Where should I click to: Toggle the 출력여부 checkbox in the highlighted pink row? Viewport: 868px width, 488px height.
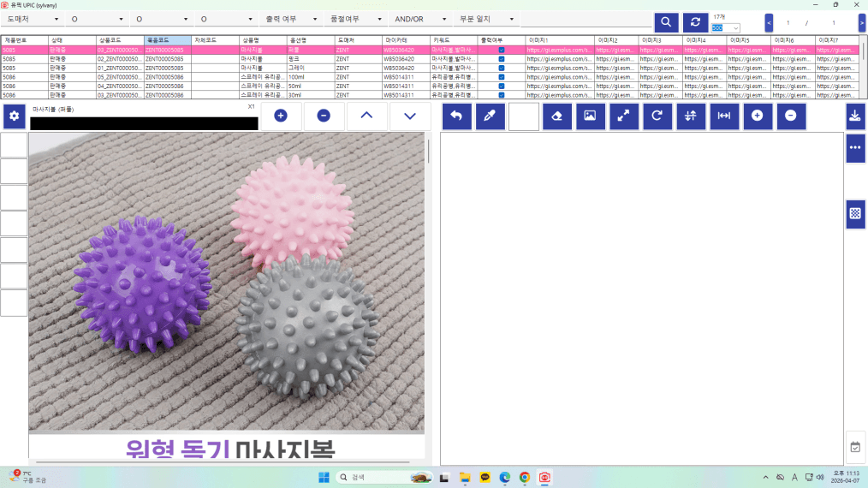click(x=502, y=50)
